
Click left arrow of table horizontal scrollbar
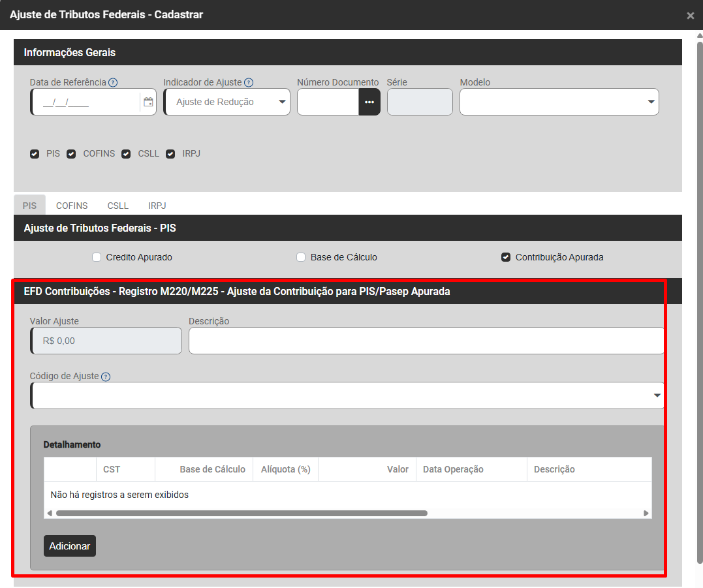click(x=50, y=513)
